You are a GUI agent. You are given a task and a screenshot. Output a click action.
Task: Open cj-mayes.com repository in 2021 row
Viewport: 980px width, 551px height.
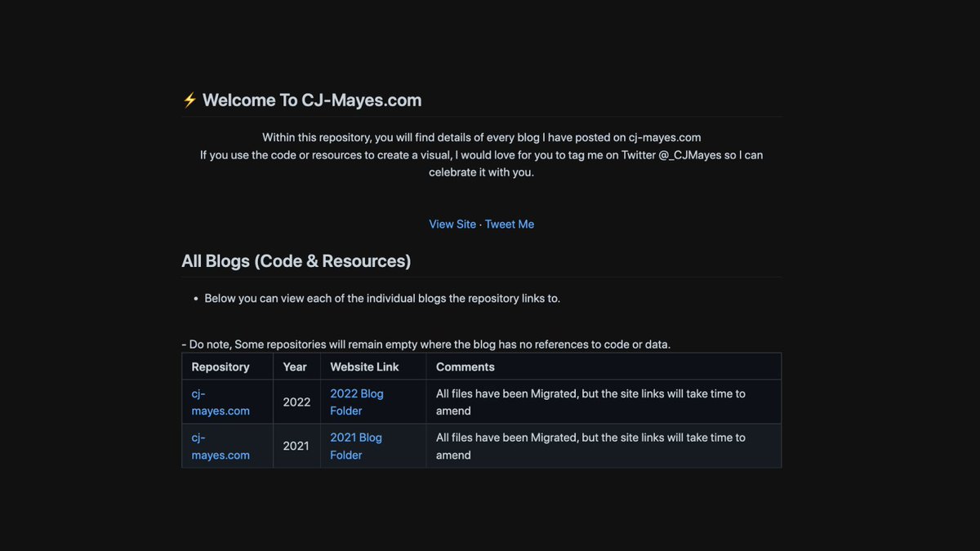tap(220, 446)
